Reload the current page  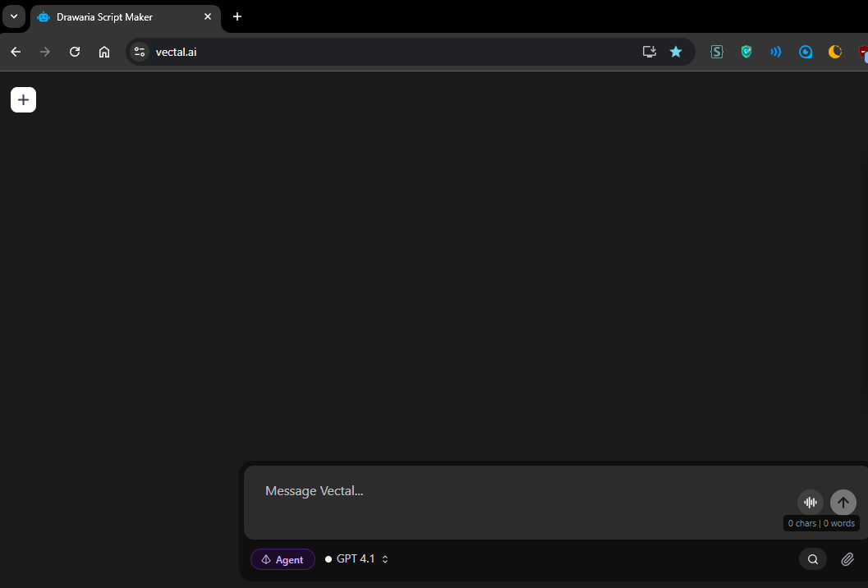75,52
